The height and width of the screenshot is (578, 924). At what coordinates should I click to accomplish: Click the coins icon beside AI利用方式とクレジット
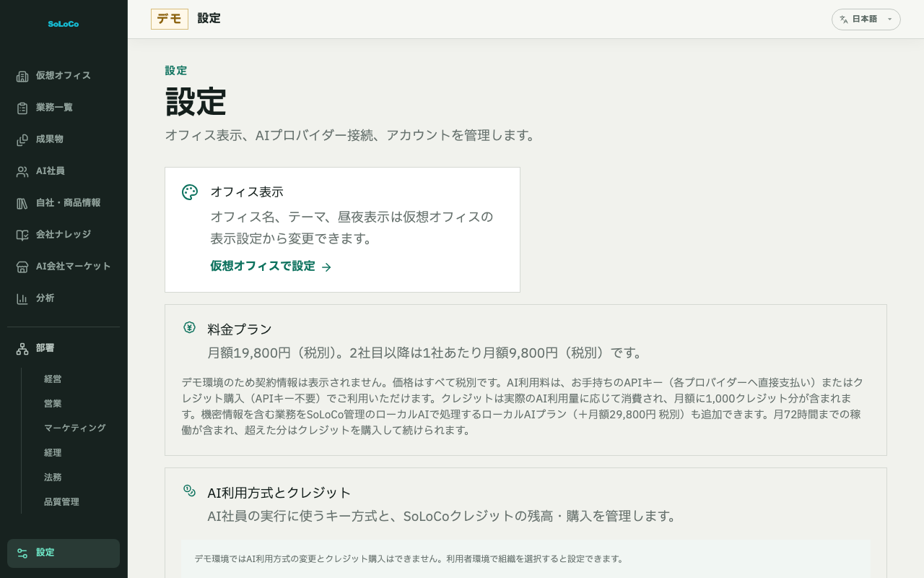pyautogui.click(x=189, y=491)
